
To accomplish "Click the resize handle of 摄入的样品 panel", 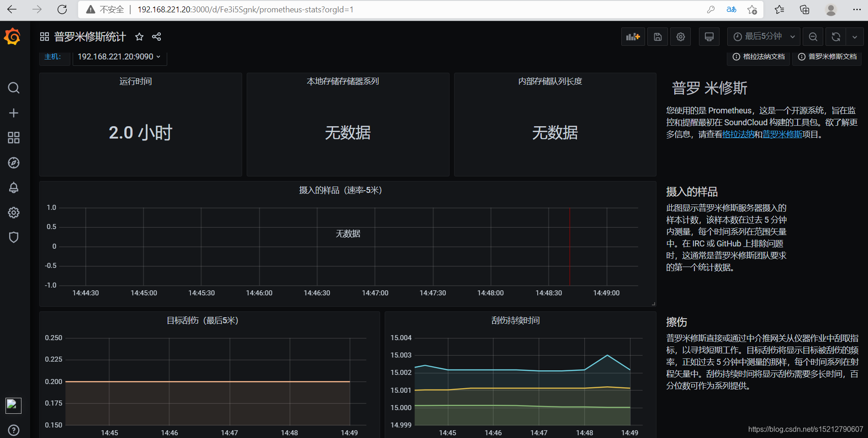I will tap(653, 304).
